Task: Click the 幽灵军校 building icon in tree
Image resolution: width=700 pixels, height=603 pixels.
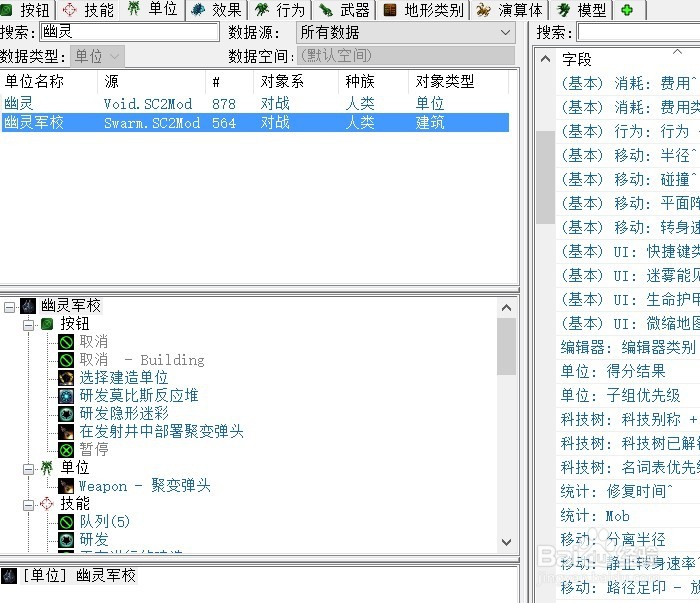Action: coord(28,306)
